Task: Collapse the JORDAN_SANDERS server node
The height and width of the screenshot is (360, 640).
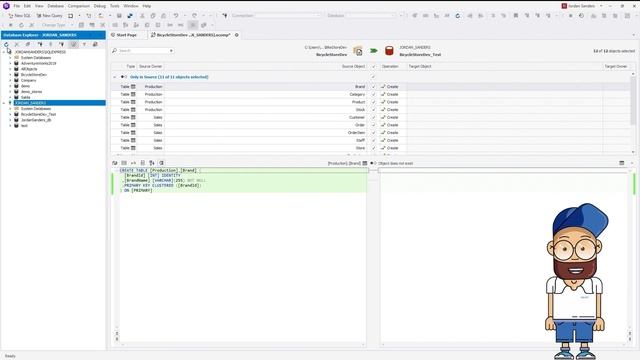Action: tap(4, 103)
